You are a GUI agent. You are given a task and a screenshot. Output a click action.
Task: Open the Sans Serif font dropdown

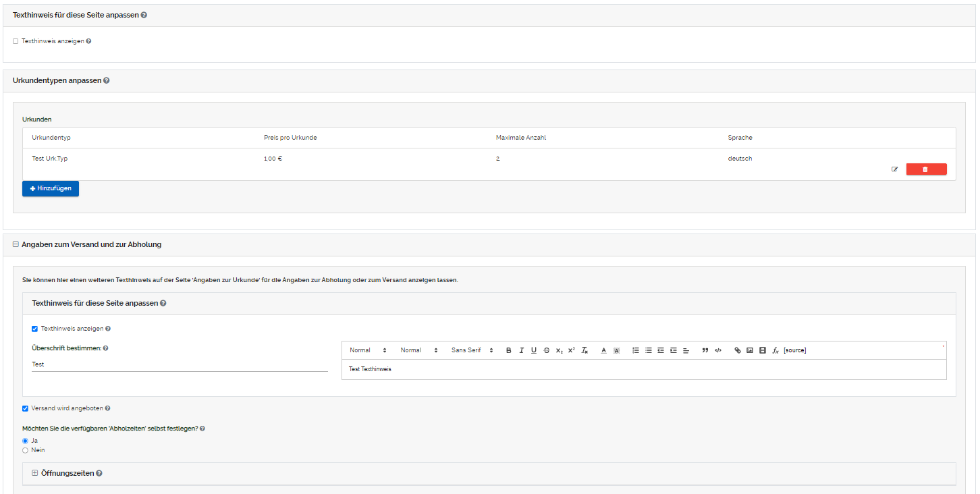pos(472,350)
